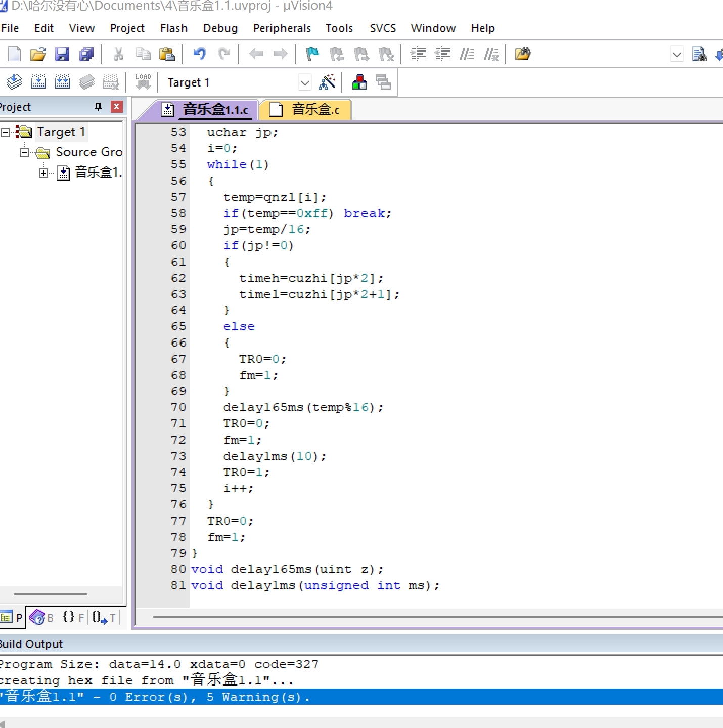Open Options for Target wand icon
Viewport: 723px width, 728px height.
click(x=327, y=82)
